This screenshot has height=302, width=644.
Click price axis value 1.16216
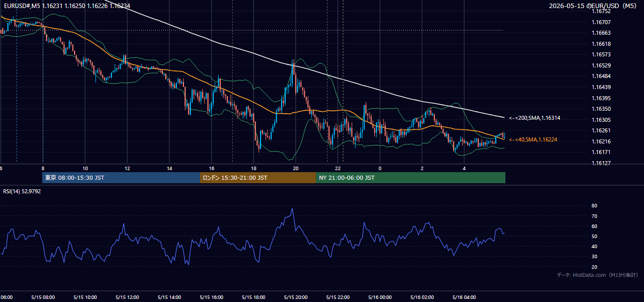pyautogui.click(x=601, y=141)
